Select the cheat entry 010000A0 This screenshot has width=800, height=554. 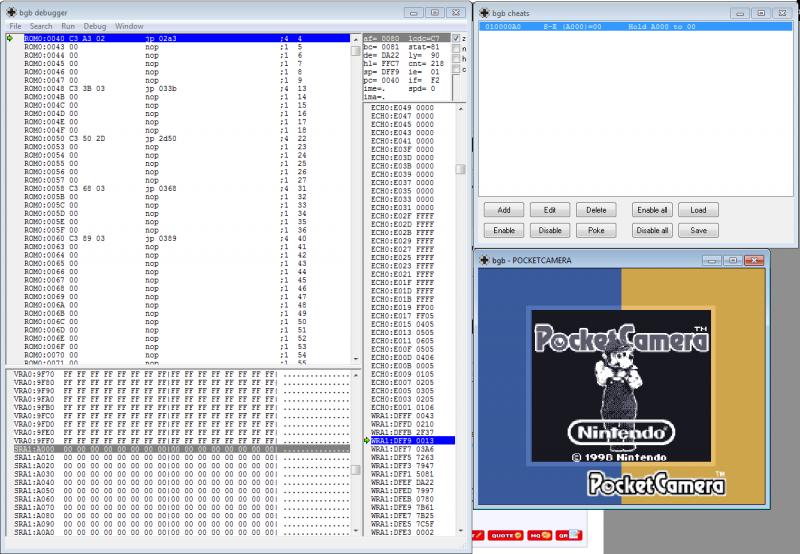(636, 27)
